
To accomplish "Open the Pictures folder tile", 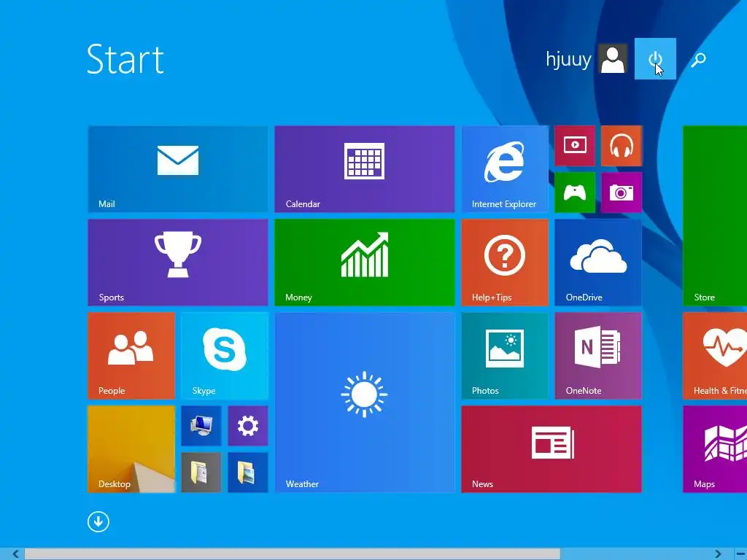I will tap(248, 472).
